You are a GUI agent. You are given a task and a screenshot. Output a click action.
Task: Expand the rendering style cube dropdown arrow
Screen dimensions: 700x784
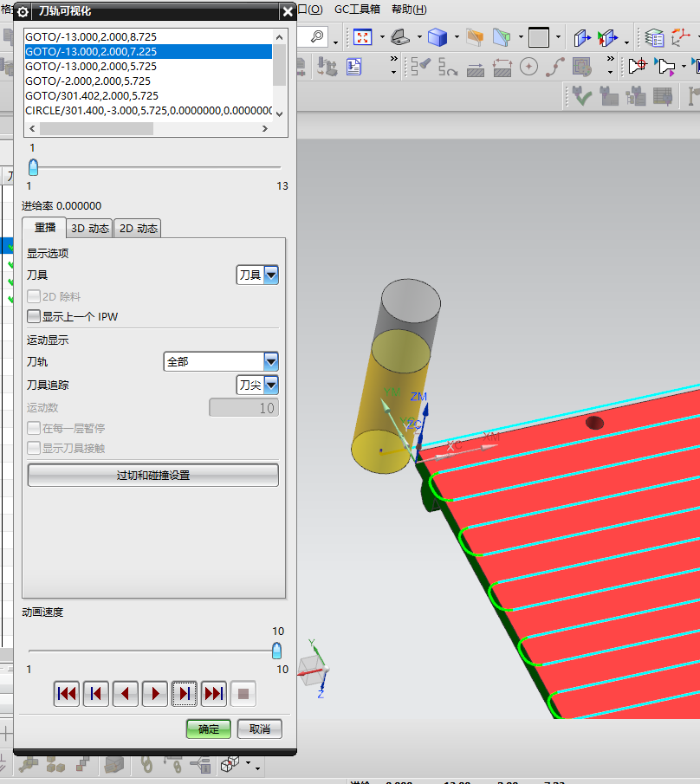(457, 37)
